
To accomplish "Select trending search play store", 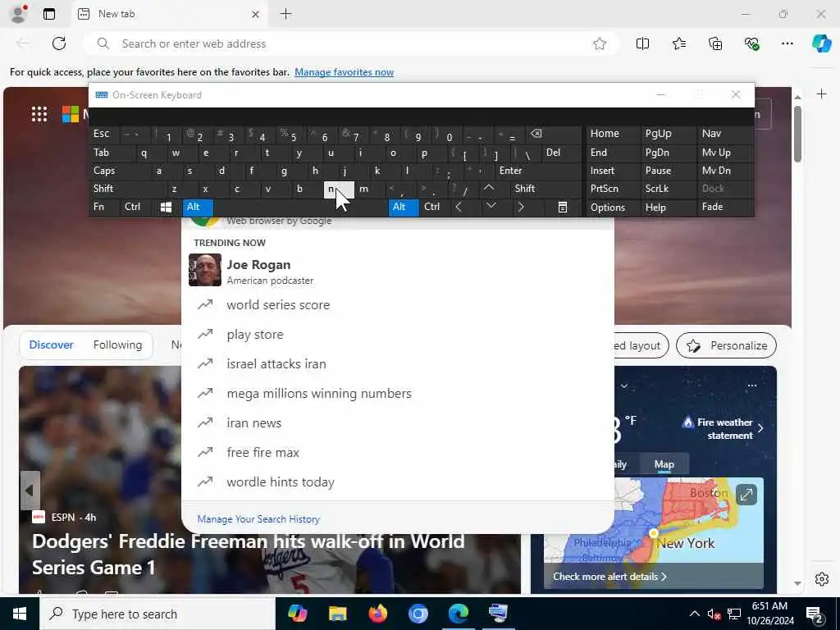I will [x=398, y=335].
